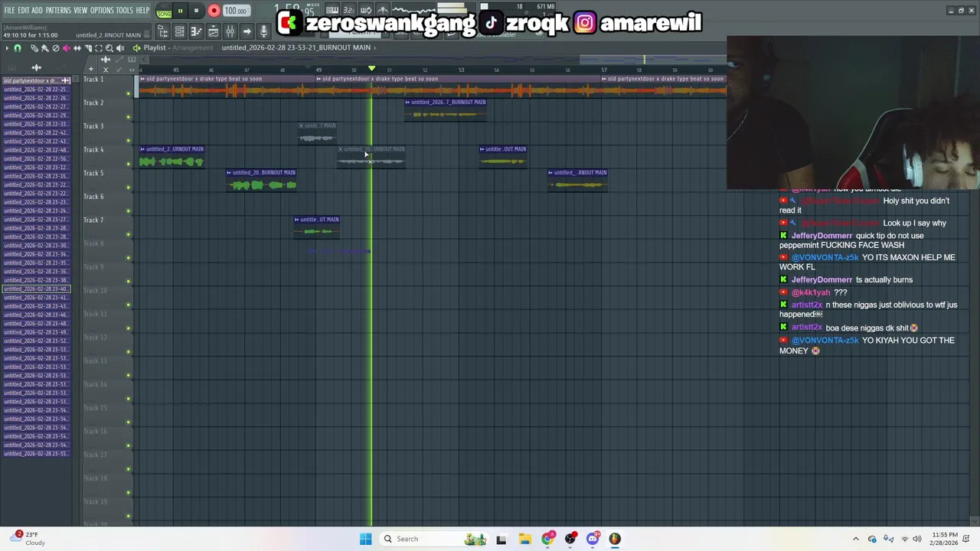Select the Zoom magnifier tool
980x551 pixels.
coord(109,48)
